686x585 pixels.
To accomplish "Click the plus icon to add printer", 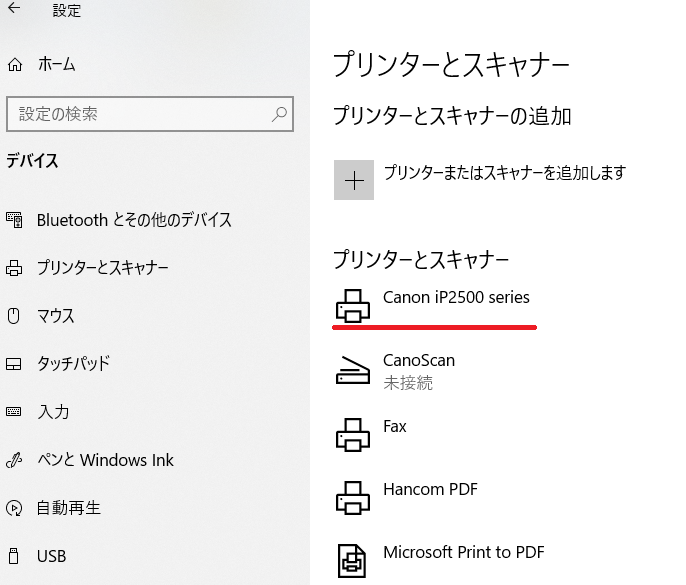I will tap(354, 180).
